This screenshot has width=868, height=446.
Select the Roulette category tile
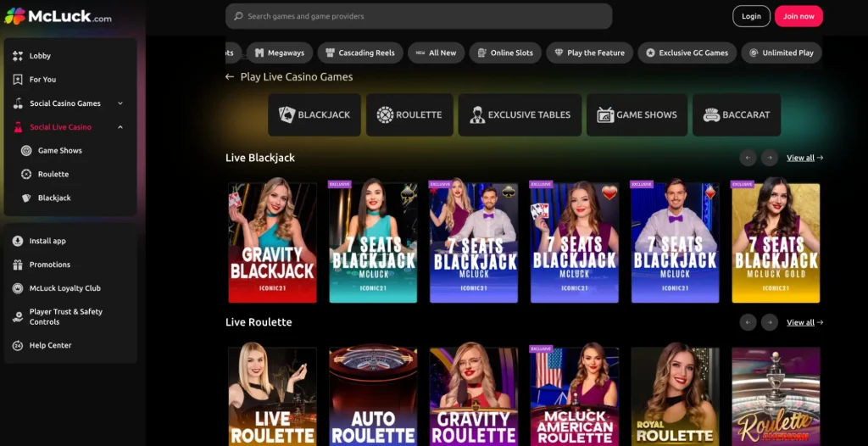point(409,114)
